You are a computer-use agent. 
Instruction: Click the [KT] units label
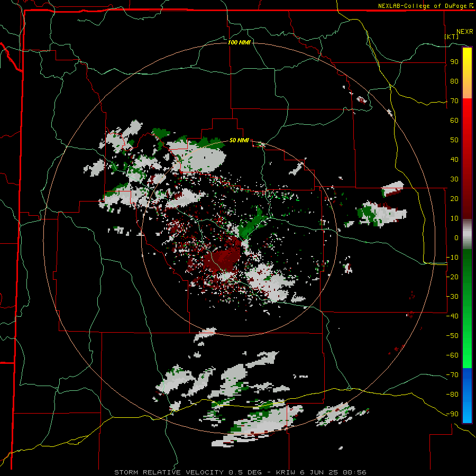(452, 36)
